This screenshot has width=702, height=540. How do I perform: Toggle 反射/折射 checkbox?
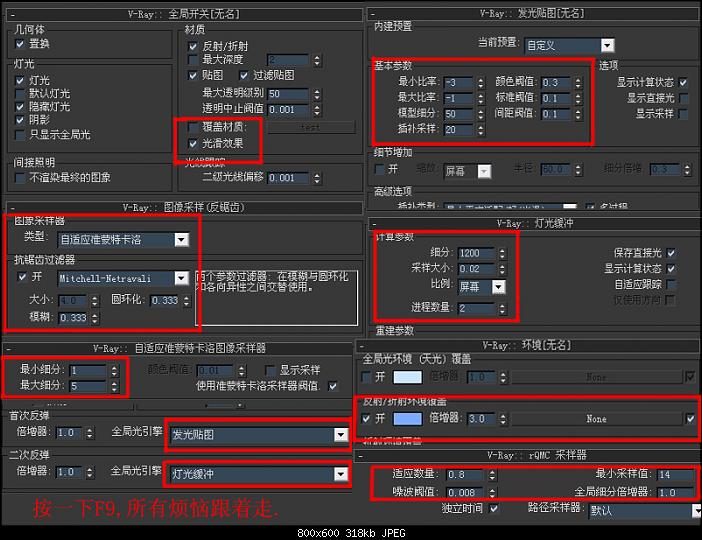[x=193, y=46]
